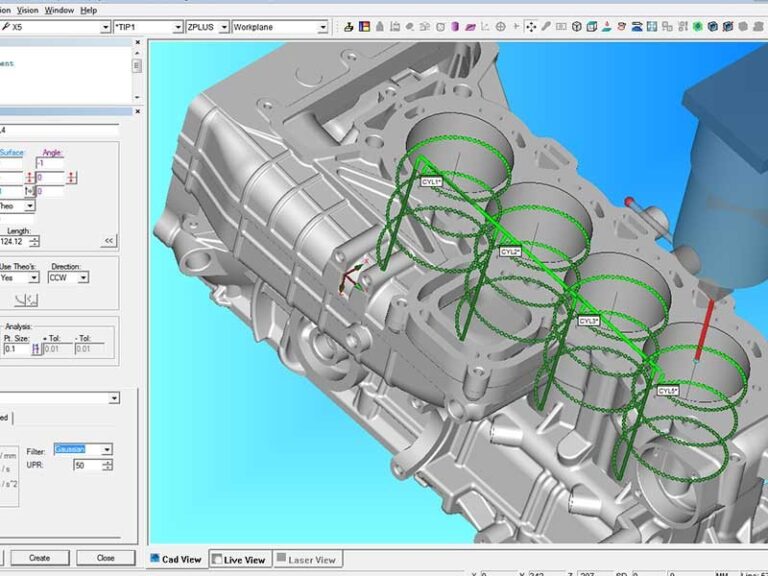Switch to the Live View tab

point(240,560)
